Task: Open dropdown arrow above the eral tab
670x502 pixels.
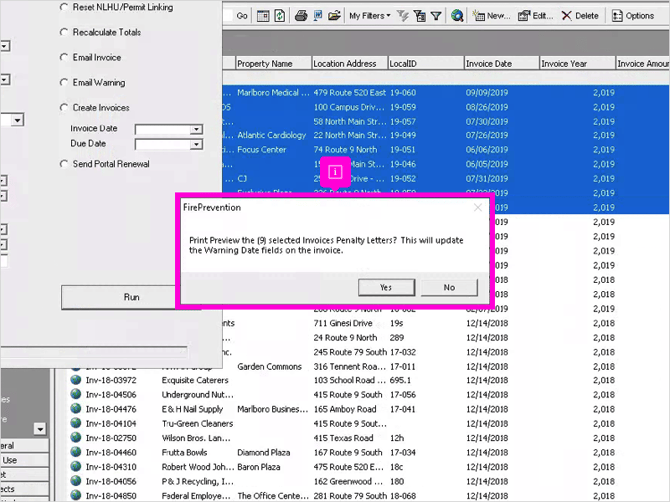Action: pos(40,429)
